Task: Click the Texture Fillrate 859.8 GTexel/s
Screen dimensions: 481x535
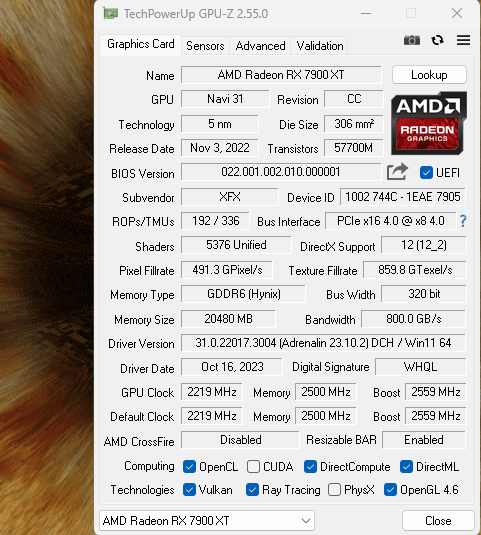Action: [414, 270]
